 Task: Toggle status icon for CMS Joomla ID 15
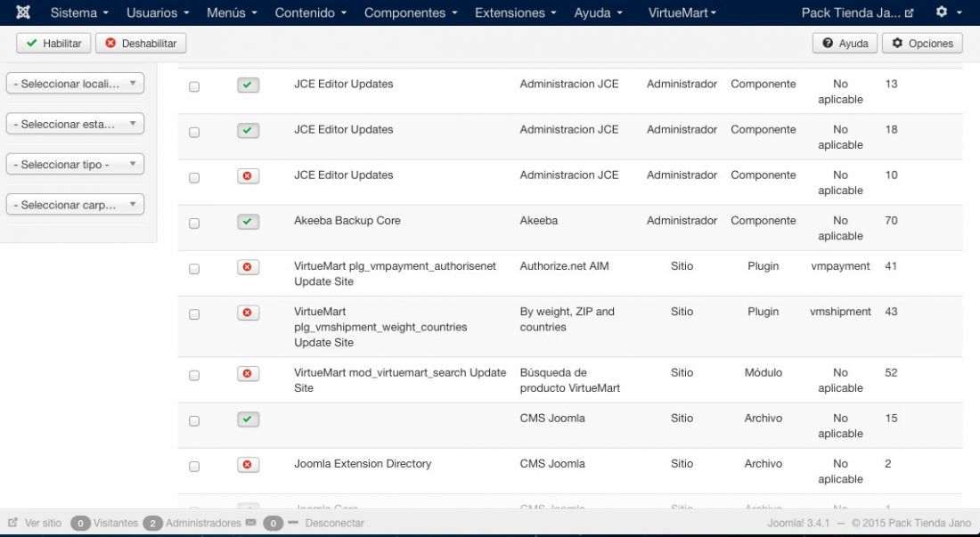click(x=249, y=419)
